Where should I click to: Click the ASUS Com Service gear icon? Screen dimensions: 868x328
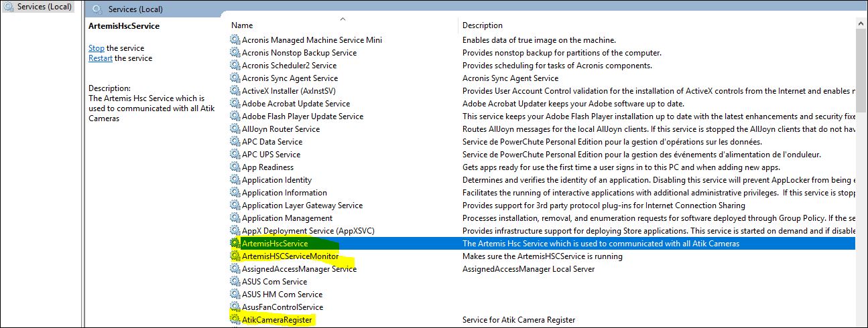(x=235, y=282)
